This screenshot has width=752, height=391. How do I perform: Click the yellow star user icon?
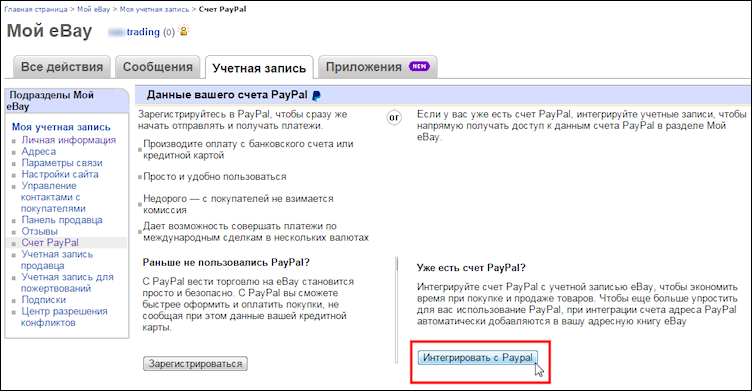[184, 31]
